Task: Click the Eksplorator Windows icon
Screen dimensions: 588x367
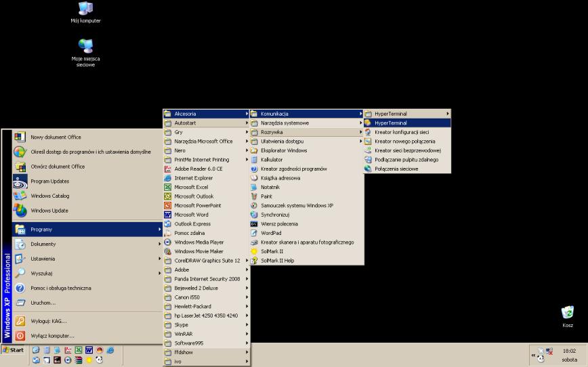Action: click(x=254, y=151)
